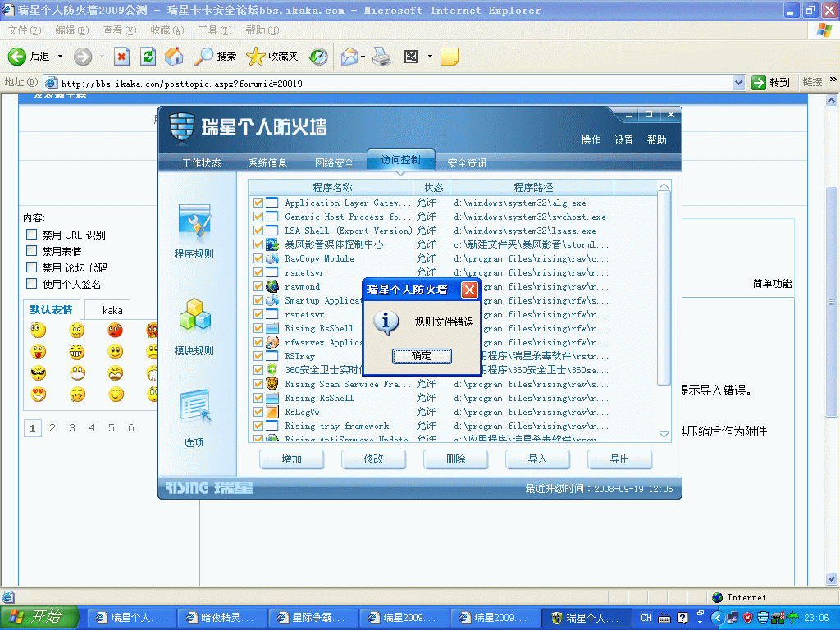
Task: Switch to 工作状态 tab
Action: [202, 163]
